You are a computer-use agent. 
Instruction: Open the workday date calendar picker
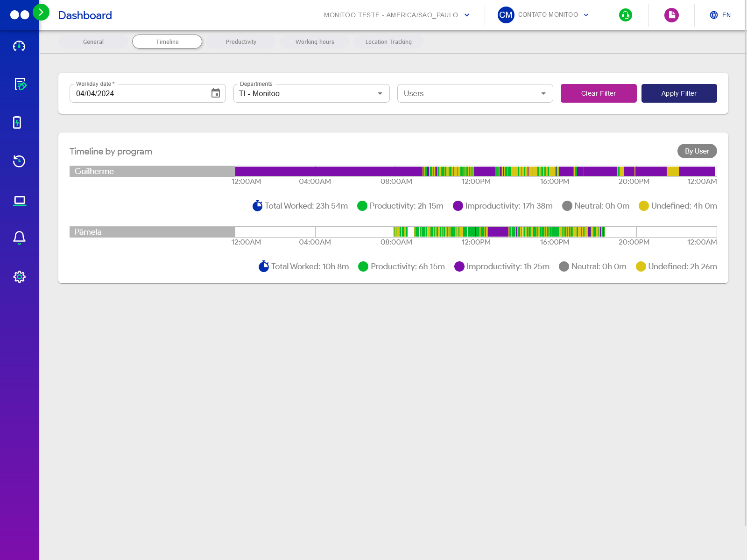tap(215, 93)
